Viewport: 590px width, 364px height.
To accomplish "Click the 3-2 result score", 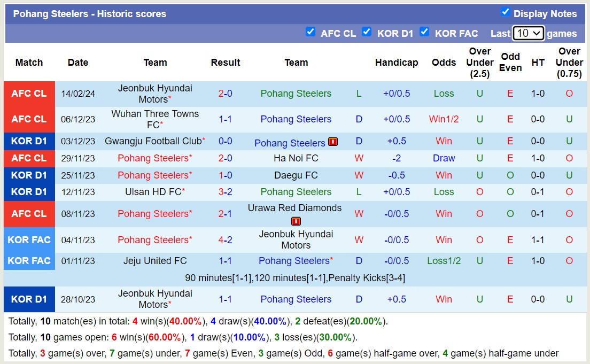I will tap(225, 192).
